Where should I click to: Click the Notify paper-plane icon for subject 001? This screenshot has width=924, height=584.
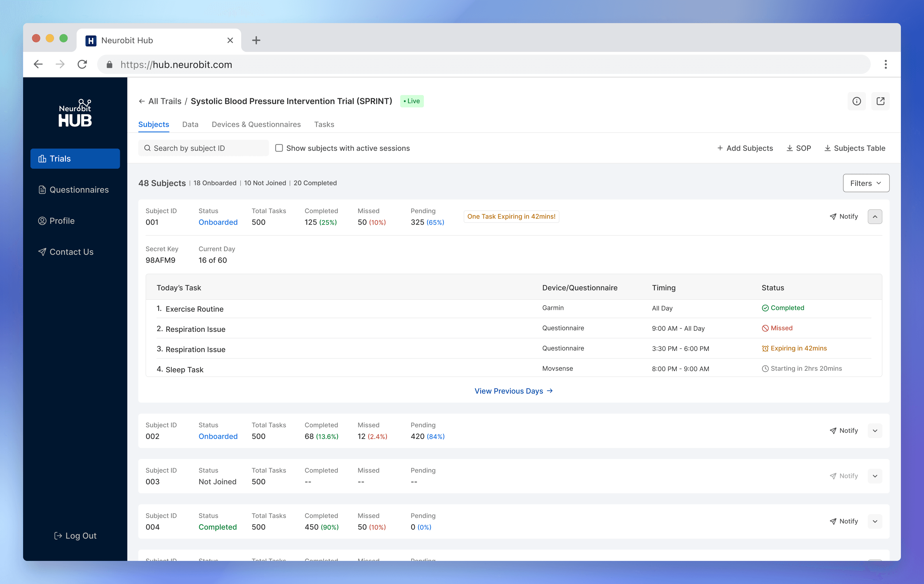pyautogui.click(x=833, y=217)
